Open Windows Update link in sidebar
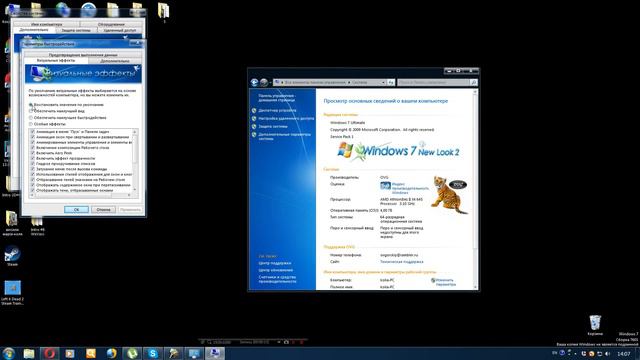Viewport: 640px width, 360px height. pos(276,270)
